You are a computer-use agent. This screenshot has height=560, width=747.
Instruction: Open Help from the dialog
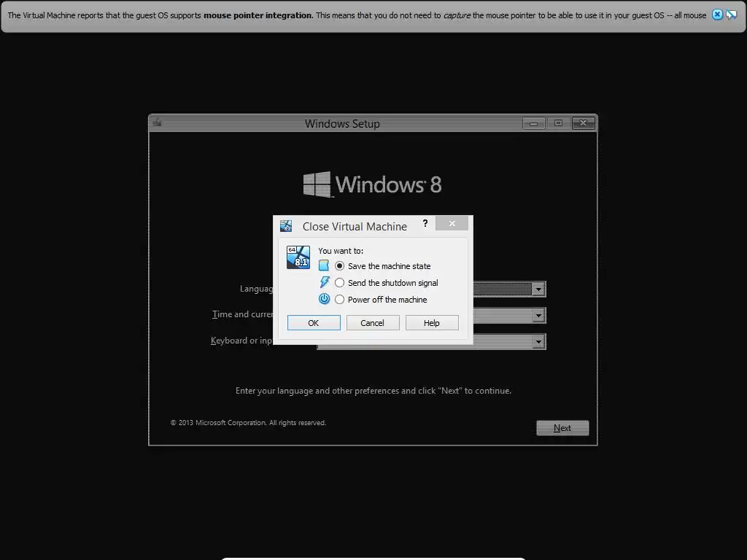click(x=432, y=323)
